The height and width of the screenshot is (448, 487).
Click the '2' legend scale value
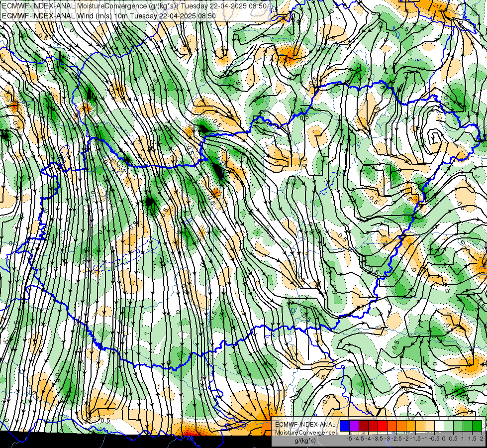[482, 439]
